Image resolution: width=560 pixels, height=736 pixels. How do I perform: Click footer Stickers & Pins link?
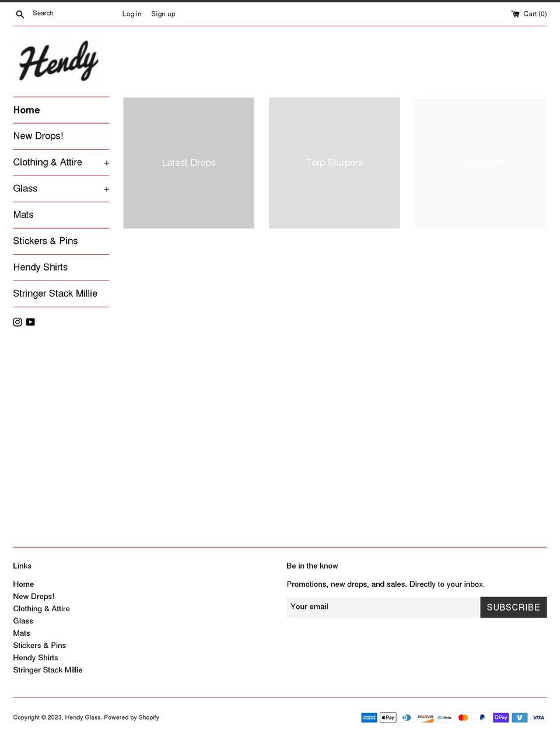tap(40, 645)
